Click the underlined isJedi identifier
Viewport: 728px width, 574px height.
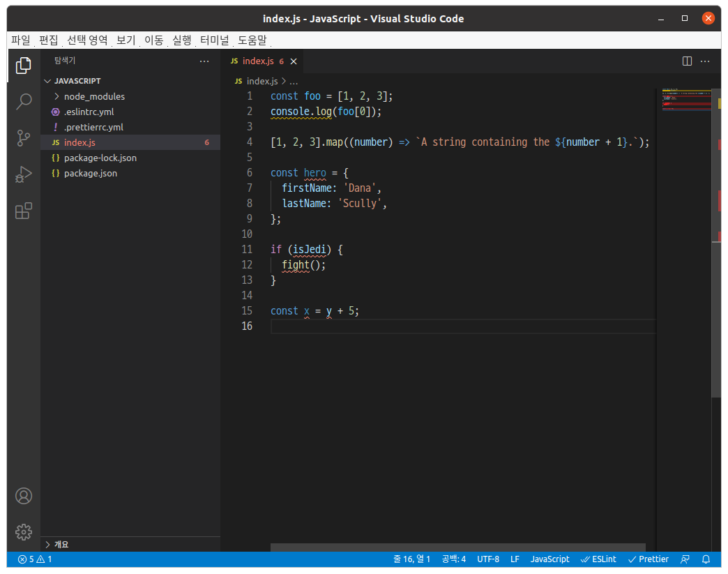(309, 250)
